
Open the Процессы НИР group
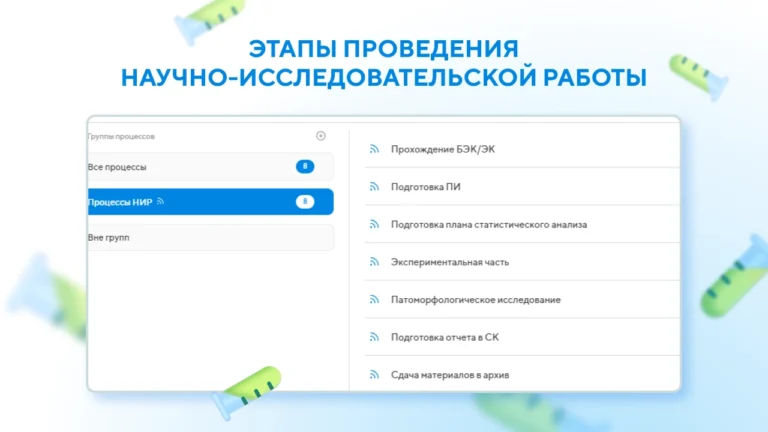211,202
